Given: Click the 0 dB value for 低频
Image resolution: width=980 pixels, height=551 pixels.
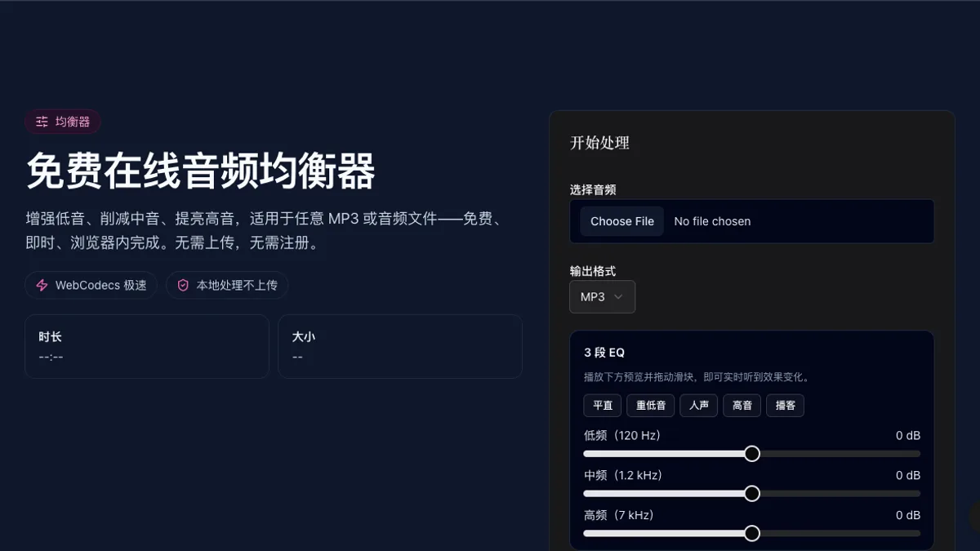Looking at the screenshot, I should [908, 436].
